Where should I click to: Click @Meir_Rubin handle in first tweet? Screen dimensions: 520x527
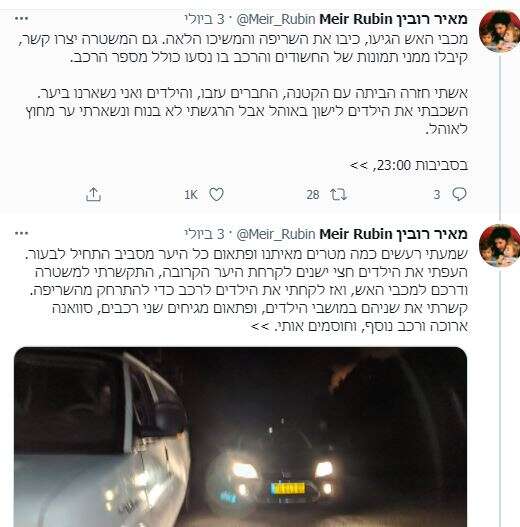click(276, 19)
